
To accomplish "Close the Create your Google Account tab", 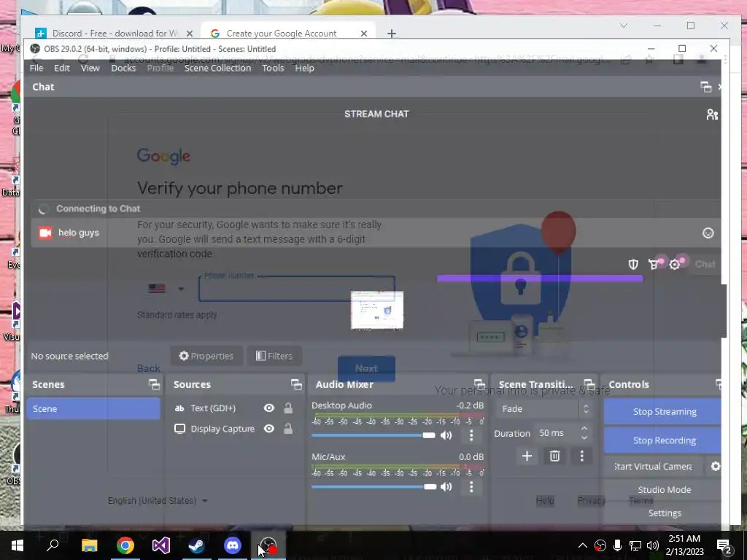I will (x=364, y=34).
